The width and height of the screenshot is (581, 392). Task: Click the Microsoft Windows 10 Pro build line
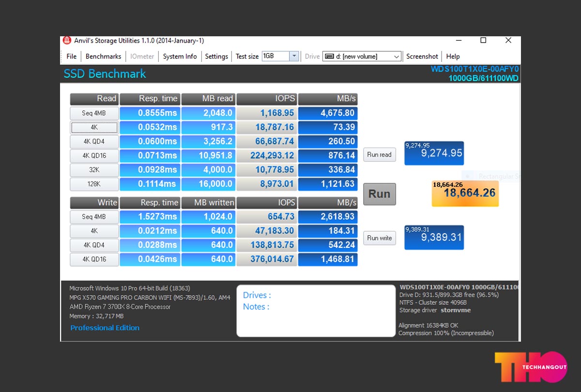click(x=131, y=288)
